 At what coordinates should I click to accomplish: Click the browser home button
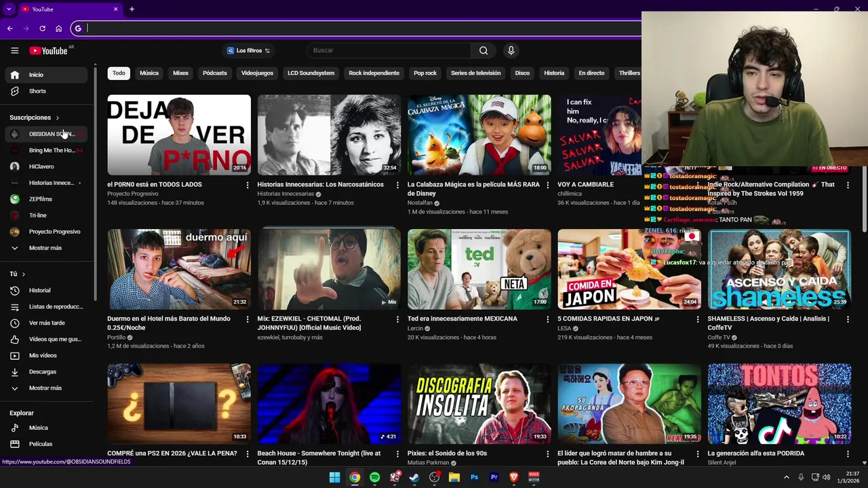[x=58, y=28]
